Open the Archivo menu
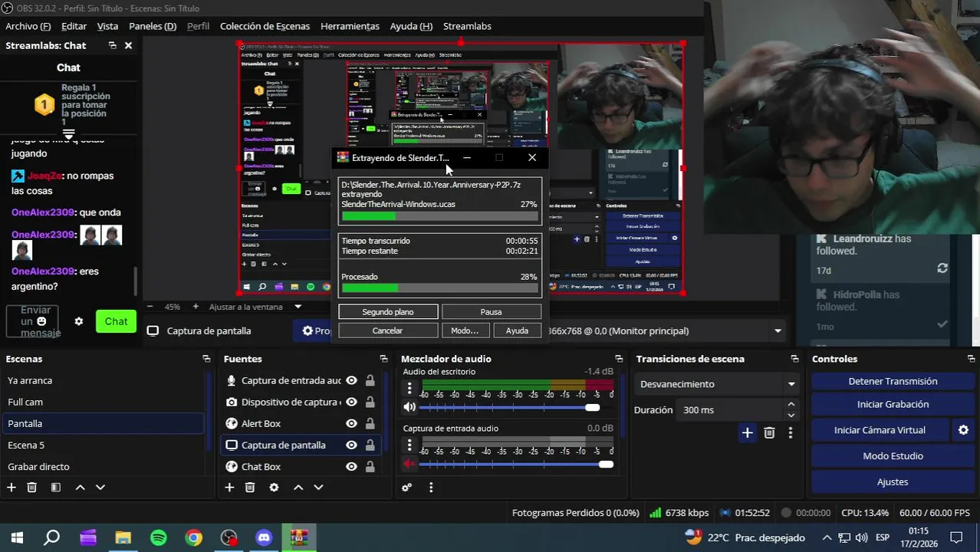Screen dimensions: 980x552 coord(28,26)
